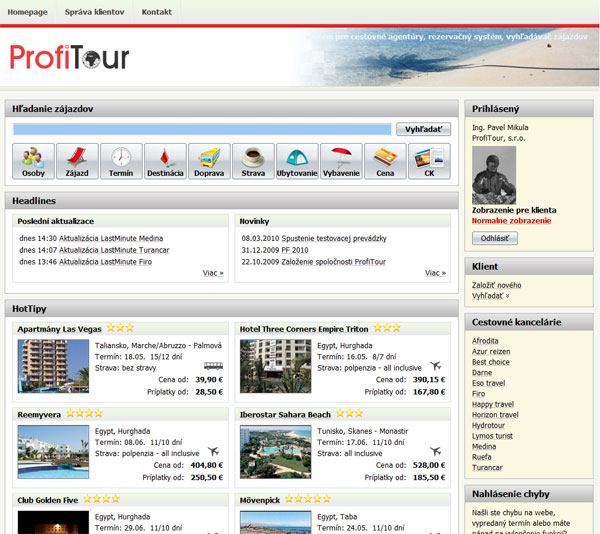Open the Eso travel agency link
The height and width of the screenshot is (534, 600).
tap(488, 383)
